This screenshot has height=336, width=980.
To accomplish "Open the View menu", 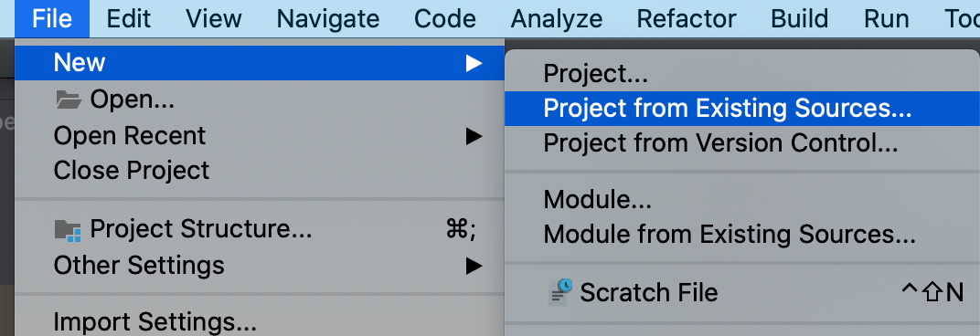I will coord(214,19).
